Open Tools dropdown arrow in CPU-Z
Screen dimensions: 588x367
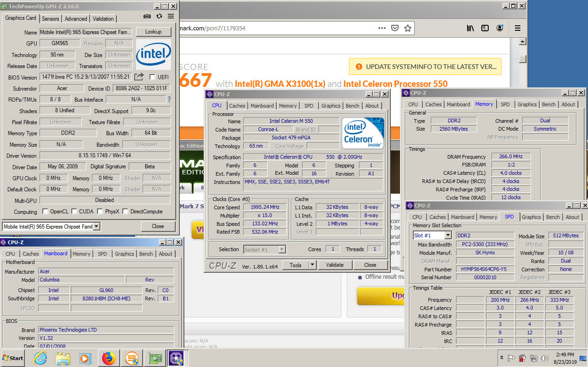click(312, 265)
